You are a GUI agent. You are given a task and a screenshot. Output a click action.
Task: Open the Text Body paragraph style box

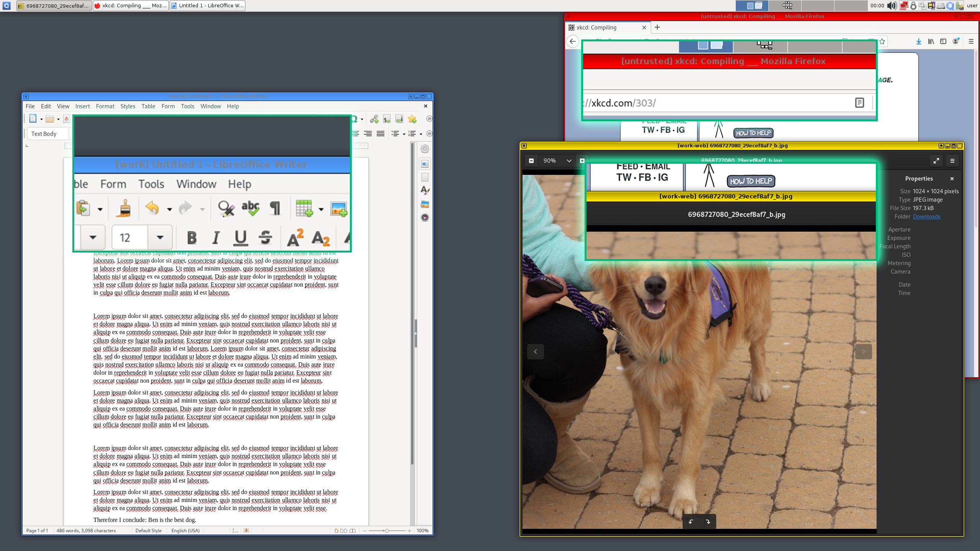pyautogui.click(x=48, y=134)
